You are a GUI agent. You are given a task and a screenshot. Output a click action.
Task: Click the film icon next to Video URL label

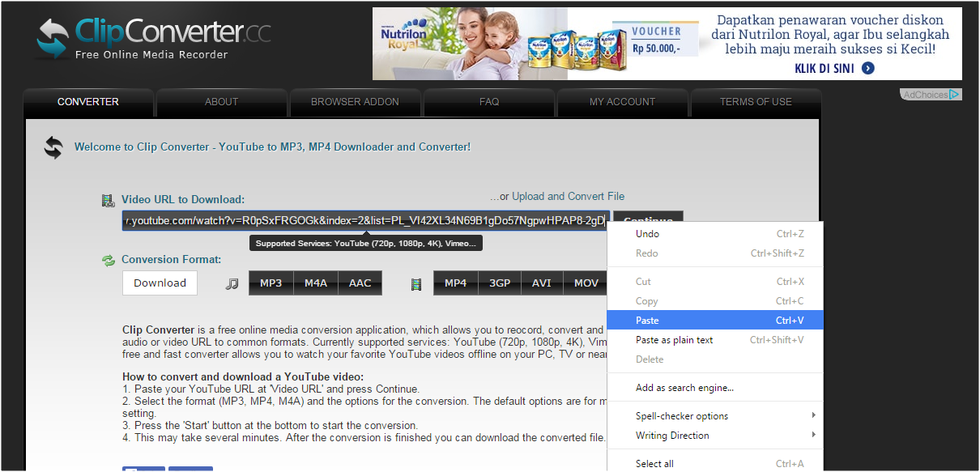[108, 200]
